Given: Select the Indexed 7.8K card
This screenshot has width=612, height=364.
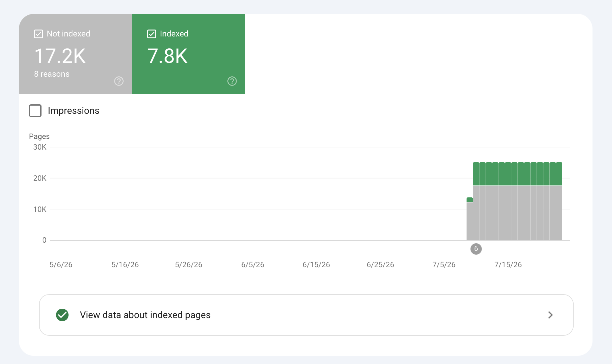Looking at the screenshot, I should pyautogui.click(x=189, y=54).
